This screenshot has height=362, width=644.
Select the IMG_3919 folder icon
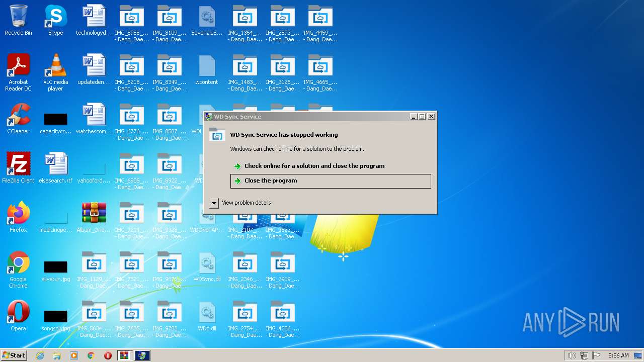(282, 270)
